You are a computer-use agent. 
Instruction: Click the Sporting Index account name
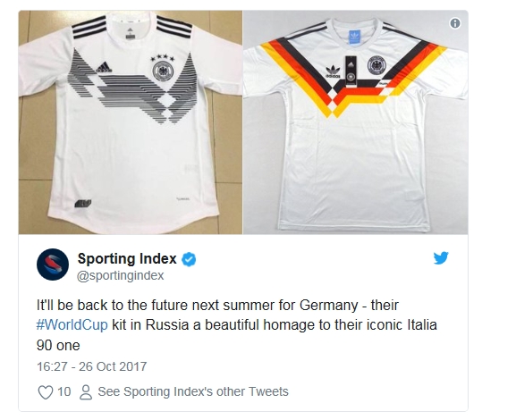click(127, 259)
